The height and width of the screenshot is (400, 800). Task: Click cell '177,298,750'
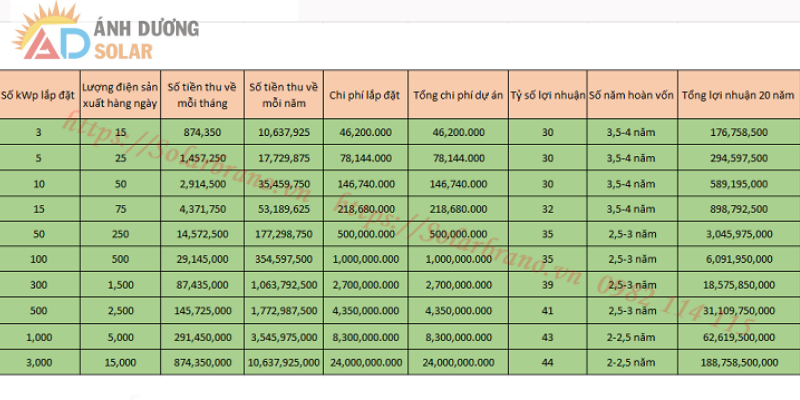click(x=284, y=234)
